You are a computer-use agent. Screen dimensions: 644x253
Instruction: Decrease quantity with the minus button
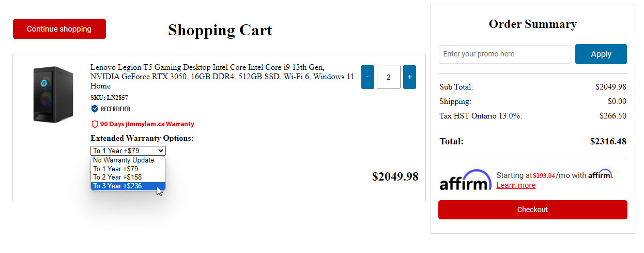coord(367,77)
